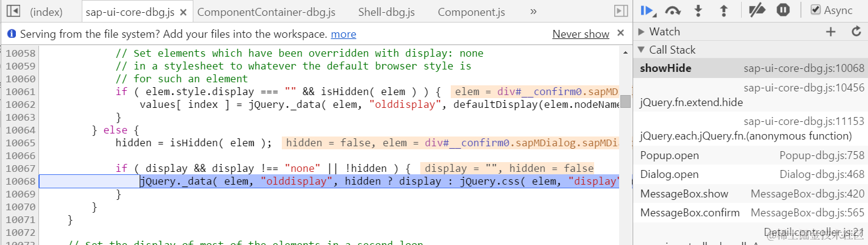Screen dimensions: 868x245
Task: Click 'Never show' in the infobar
Action: pyautogui.click(x=581, y=34)
